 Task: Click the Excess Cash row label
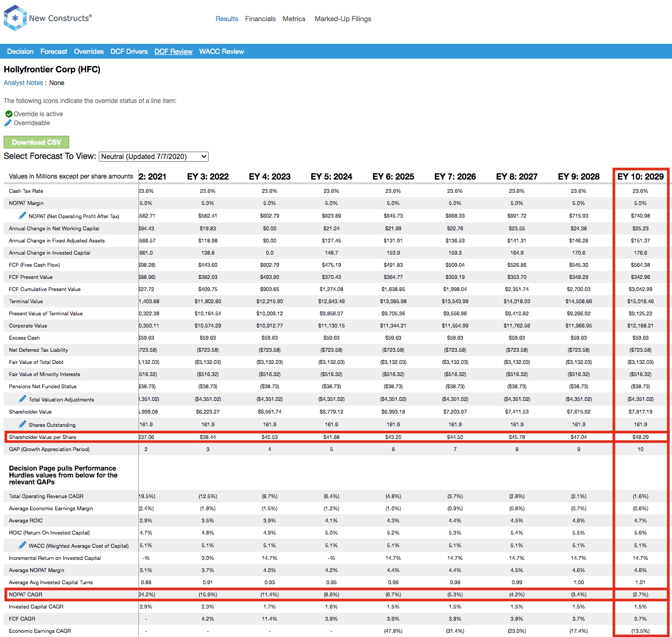[24, 338]
